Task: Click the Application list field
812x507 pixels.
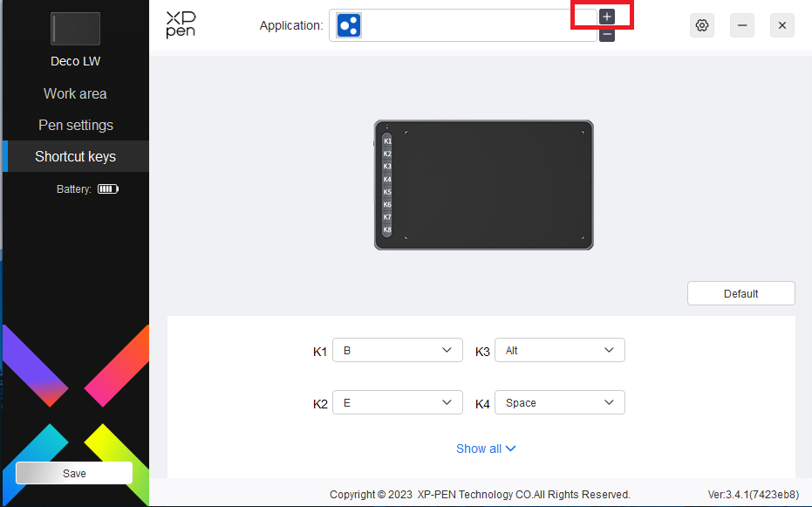Action: [463, 25]
